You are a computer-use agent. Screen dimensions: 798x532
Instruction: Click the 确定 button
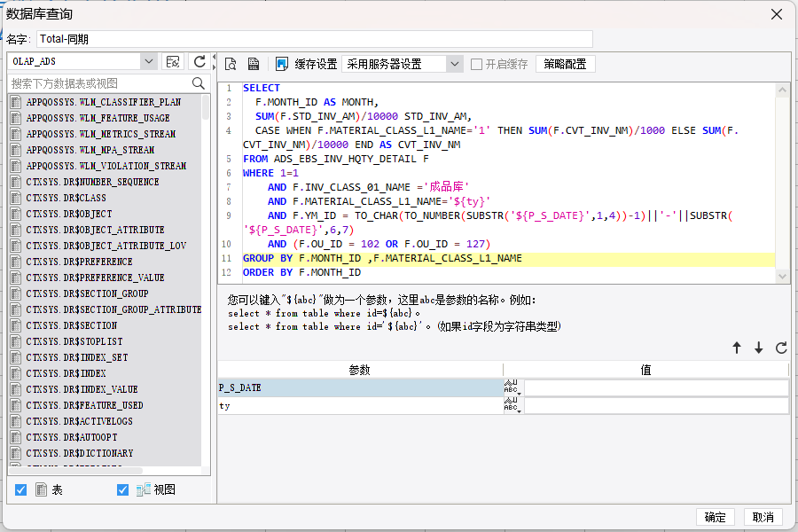click(x=716, y=517)
